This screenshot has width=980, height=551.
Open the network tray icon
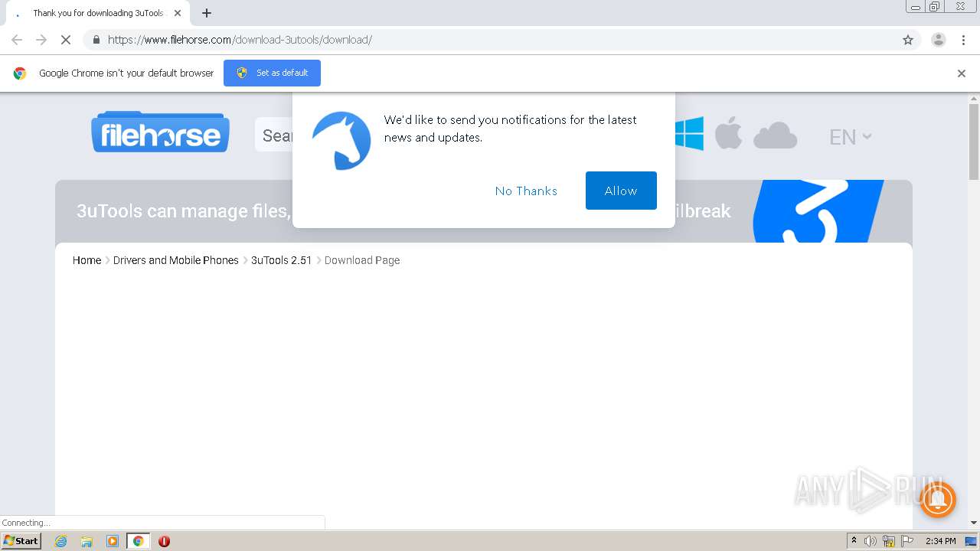889,541
